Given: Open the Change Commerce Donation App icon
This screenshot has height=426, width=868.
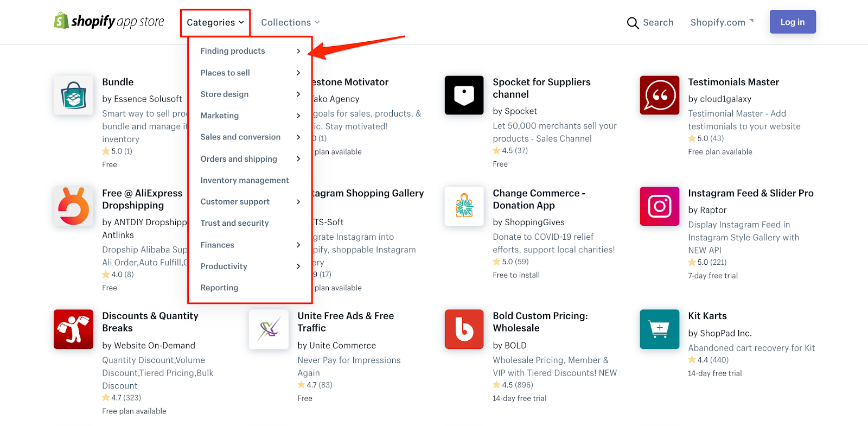Looking at the screenshot, I should pos(464,206).
